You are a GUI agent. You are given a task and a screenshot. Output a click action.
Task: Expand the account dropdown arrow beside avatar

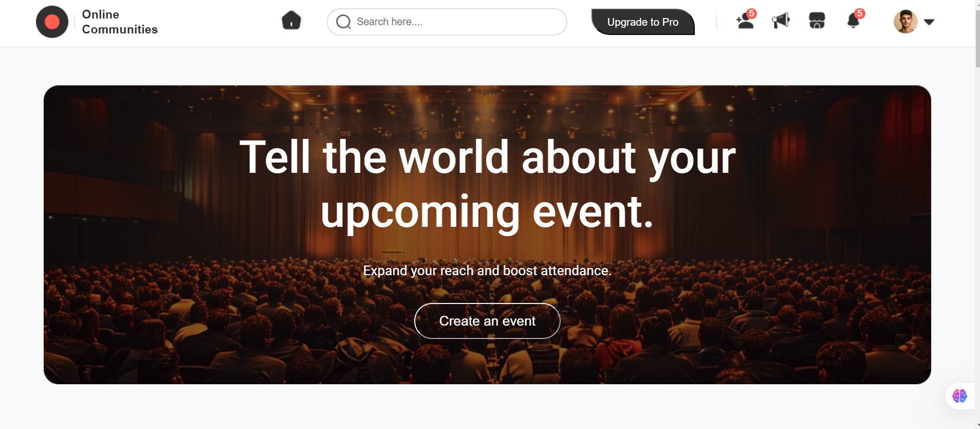(x=929, y=22)
